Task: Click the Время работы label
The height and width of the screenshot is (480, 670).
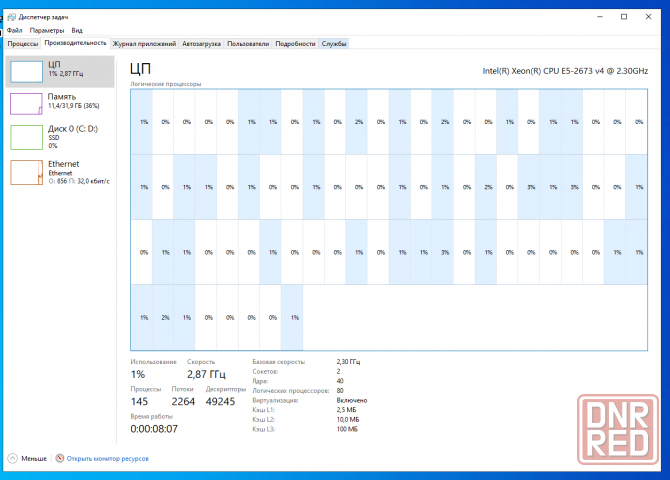Action: click(x=151, y=416)
